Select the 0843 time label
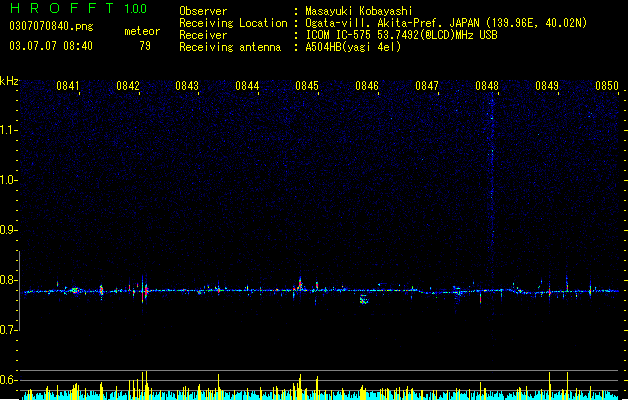The image size is (629, 400). (x=187, y=86)
